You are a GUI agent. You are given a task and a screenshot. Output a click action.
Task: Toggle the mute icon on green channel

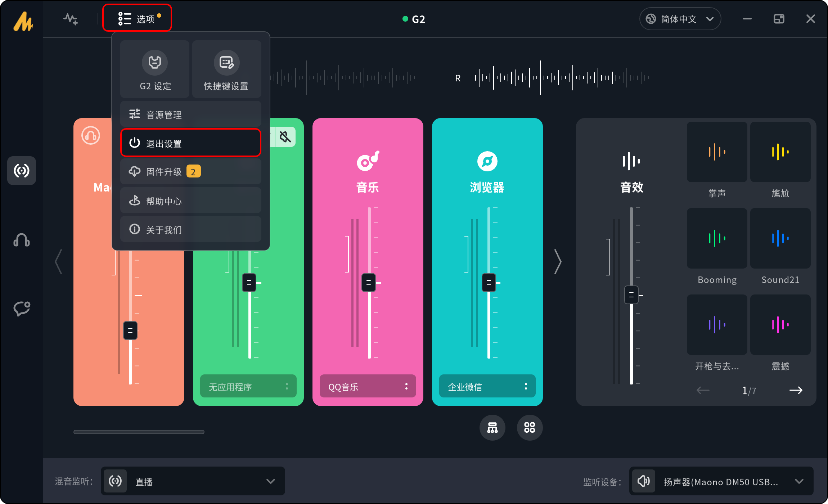285,137
